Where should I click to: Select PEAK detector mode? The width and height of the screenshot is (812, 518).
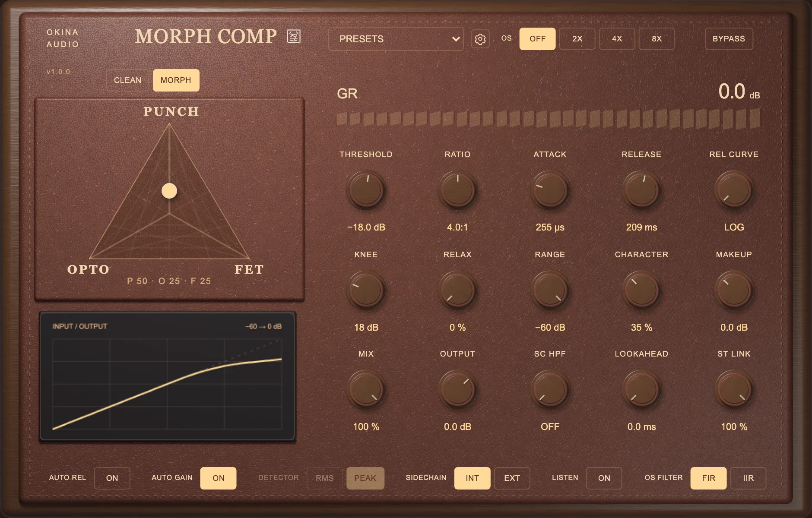coord(365,478)
